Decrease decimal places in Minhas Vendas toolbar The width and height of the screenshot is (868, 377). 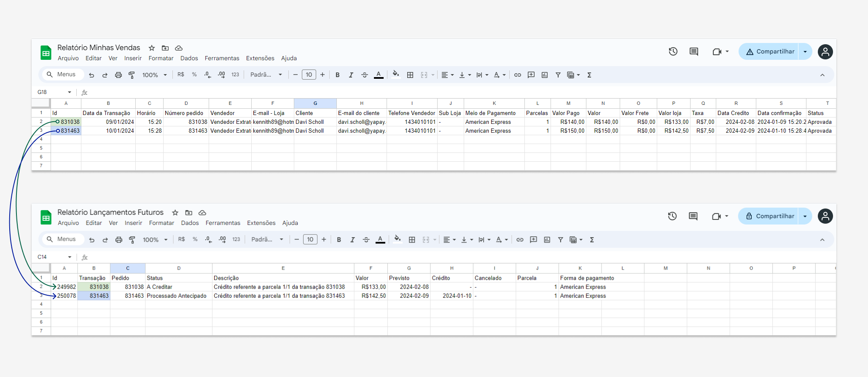207,75
